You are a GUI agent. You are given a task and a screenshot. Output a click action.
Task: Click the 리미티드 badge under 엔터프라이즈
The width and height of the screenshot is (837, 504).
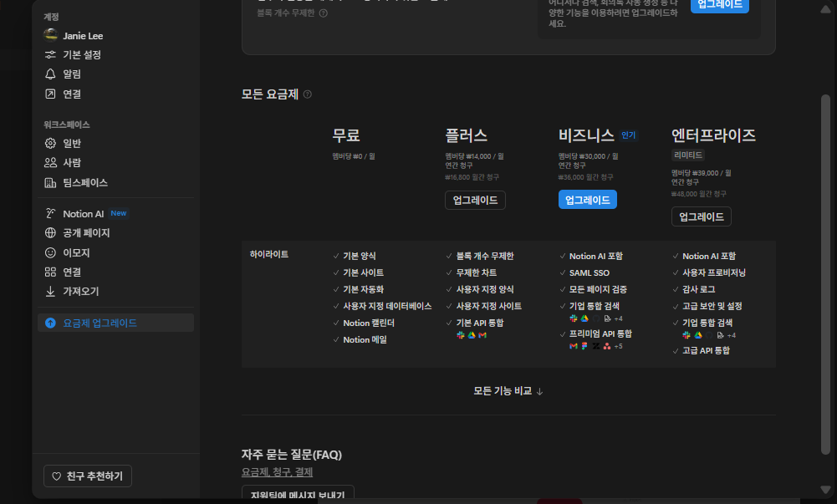click(688, 155)
